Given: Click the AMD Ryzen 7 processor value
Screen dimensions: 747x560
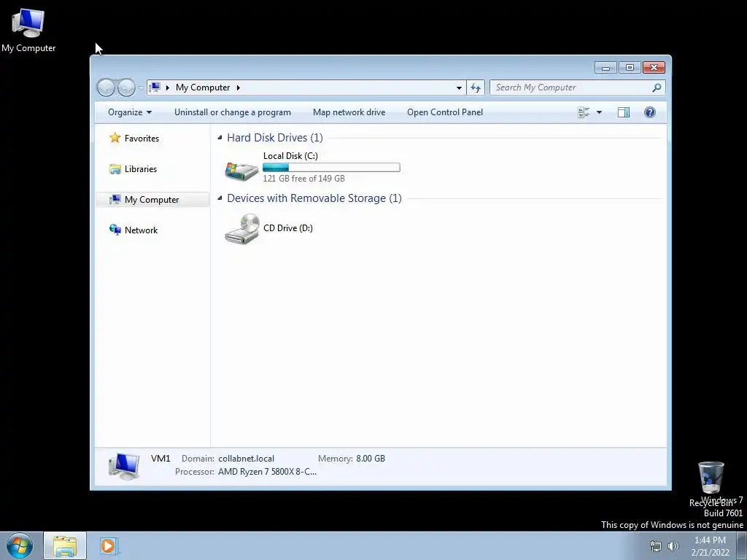Looking at the screenshot, I should [267, 472].
